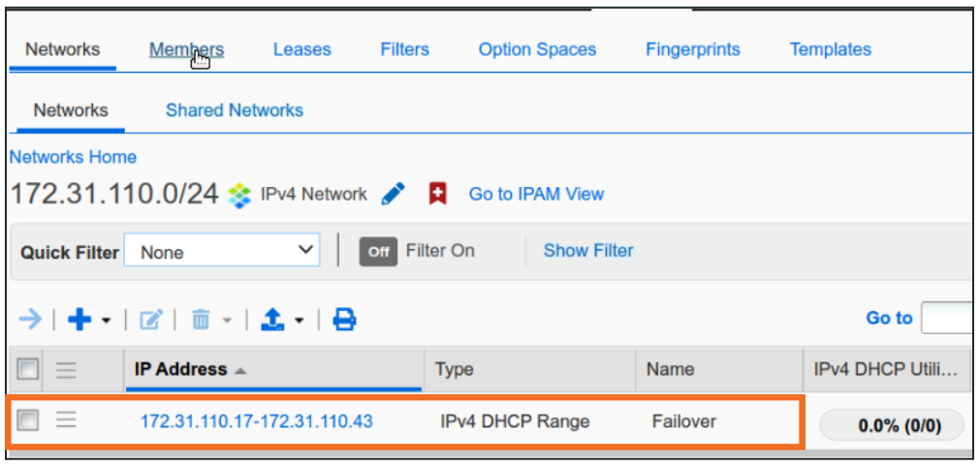Open the 172.31.110.17-172.31.110.43 range link
980x465 pixels.
[256, 421]
